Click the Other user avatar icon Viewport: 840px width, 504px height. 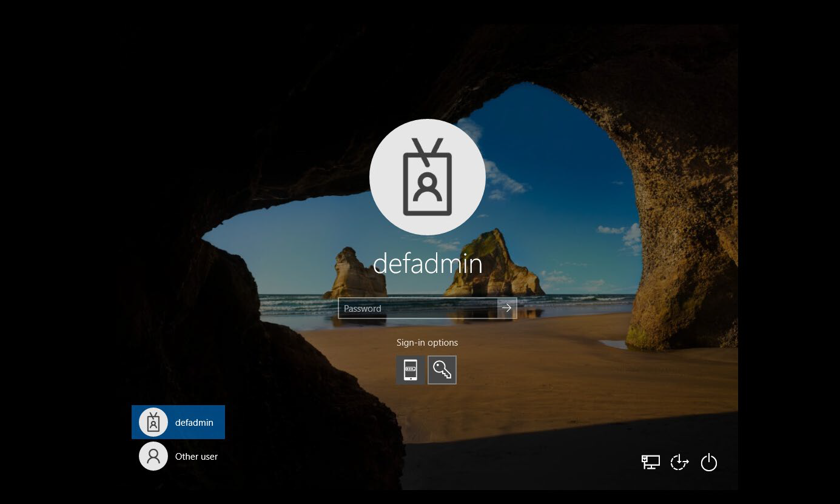click(153, 456)
